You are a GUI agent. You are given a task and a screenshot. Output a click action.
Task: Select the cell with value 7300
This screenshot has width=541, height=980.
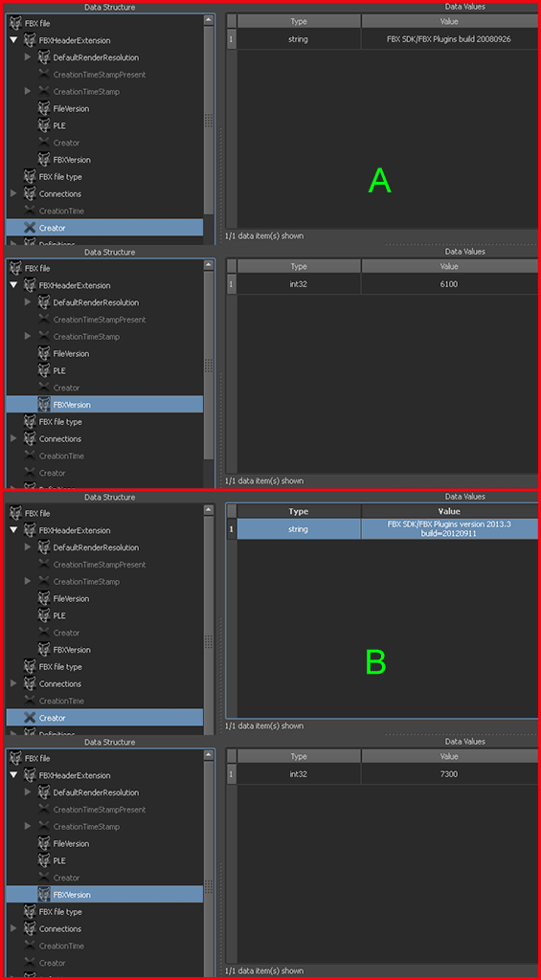[449, 773]
